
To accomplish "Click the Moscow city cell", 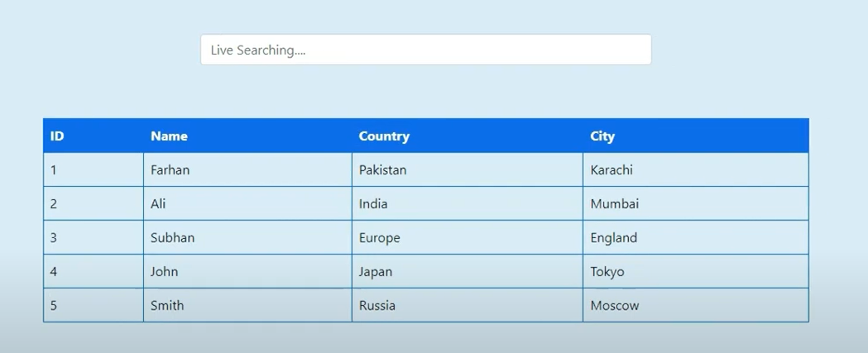I will [696, 305].
